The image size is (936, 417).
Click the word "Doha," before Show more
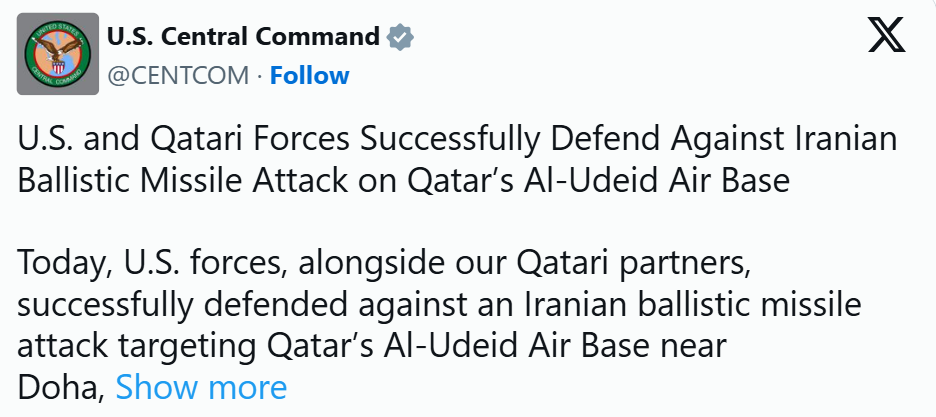(61, 387)
